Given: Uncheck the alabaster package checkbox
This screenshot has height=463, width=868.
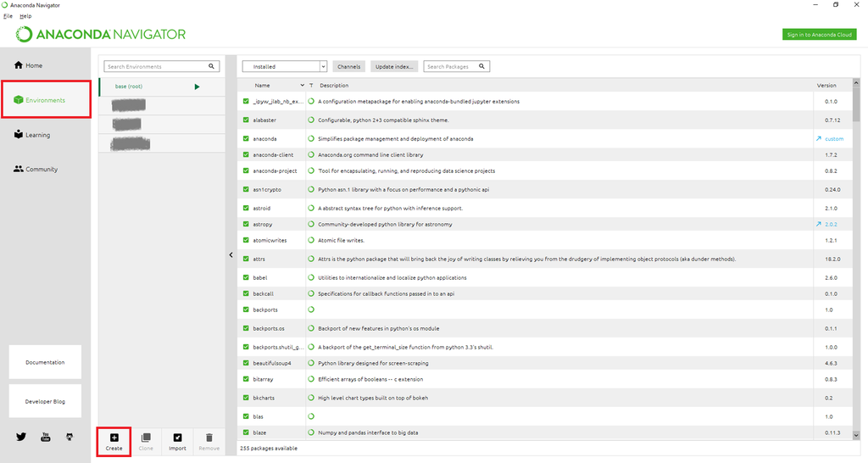Looking at the screenshot, I should pyautogui.click(x=246, y=120).
